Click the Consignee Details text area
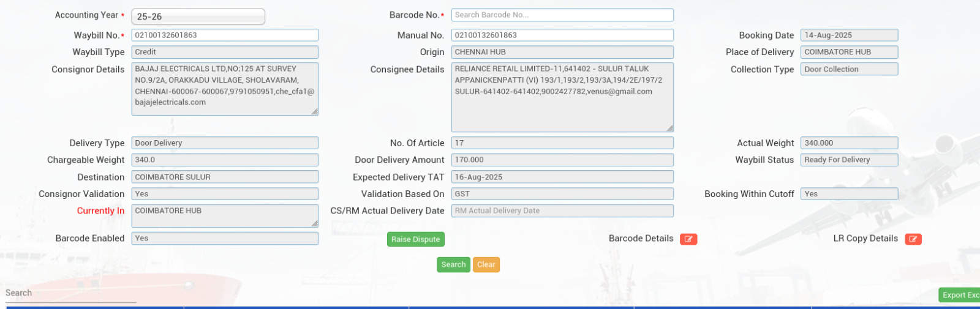 pos(562,97)
